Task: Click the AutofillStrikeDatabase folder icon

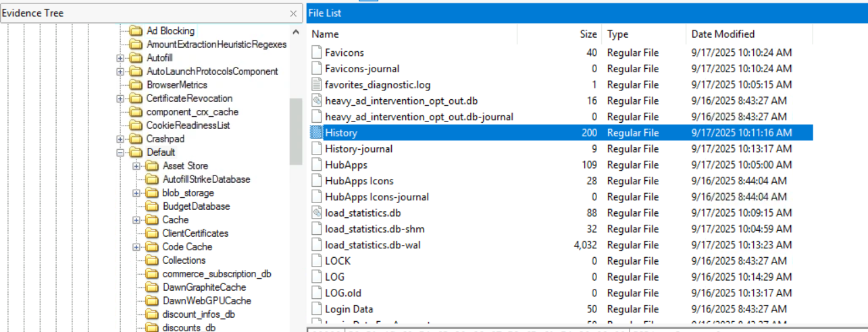Action: pos(152,179)
